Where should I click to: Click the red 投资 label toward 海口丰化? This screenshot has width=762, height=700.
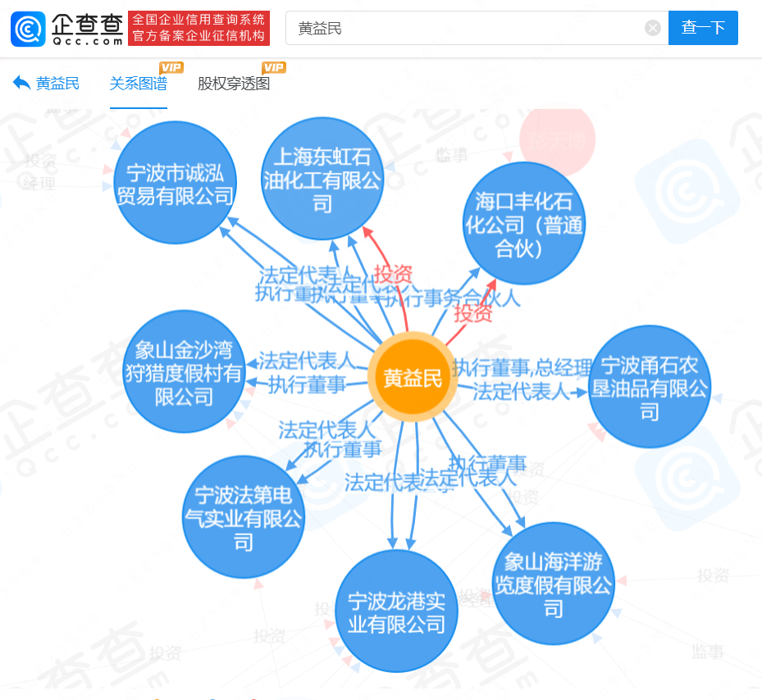472,313
